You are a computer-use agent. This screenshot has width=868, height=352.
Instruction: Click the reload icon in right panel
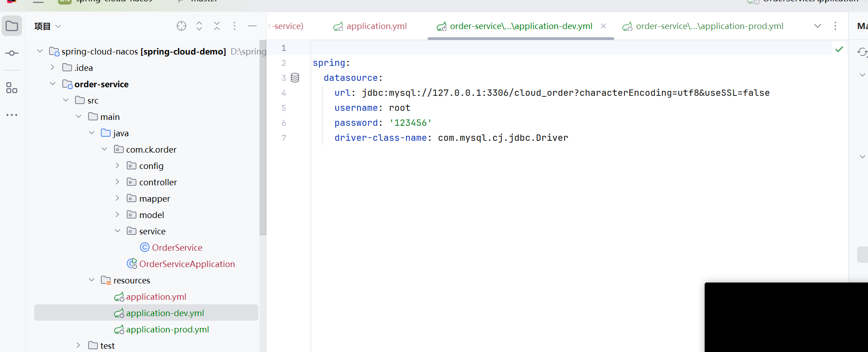pos(862,53)
